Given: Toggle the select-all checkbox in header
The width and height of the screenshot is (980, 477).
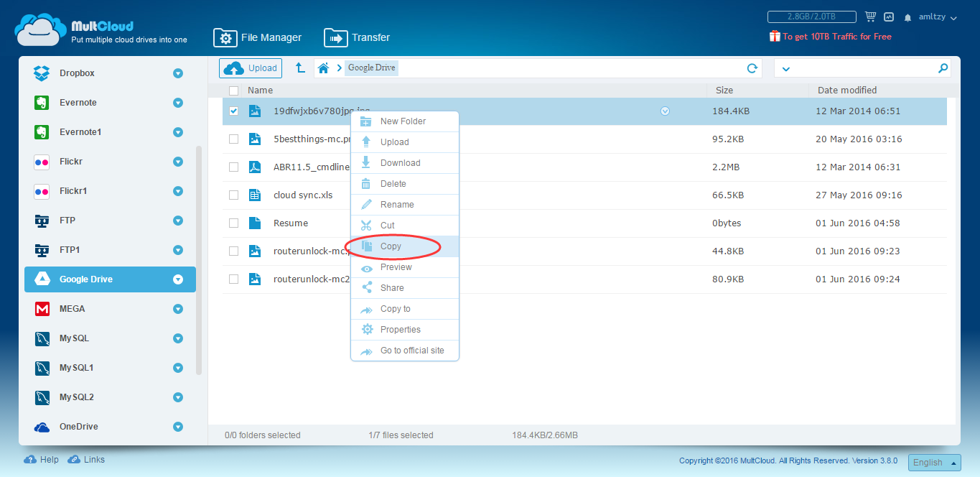Looking at the screenshot, I should point(233,91).
